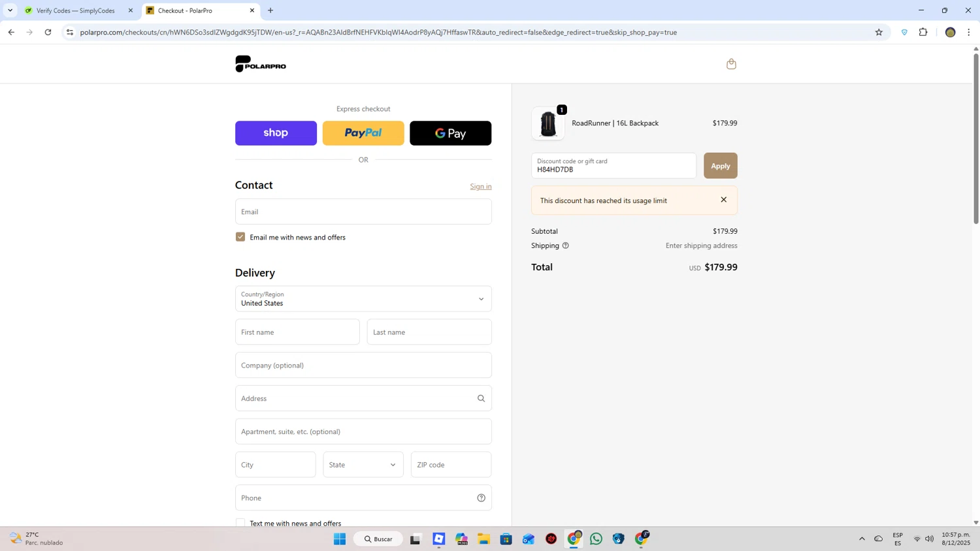Bookmark this page with the star icon
Screen dimensions: 980x551
click(879, 32)
